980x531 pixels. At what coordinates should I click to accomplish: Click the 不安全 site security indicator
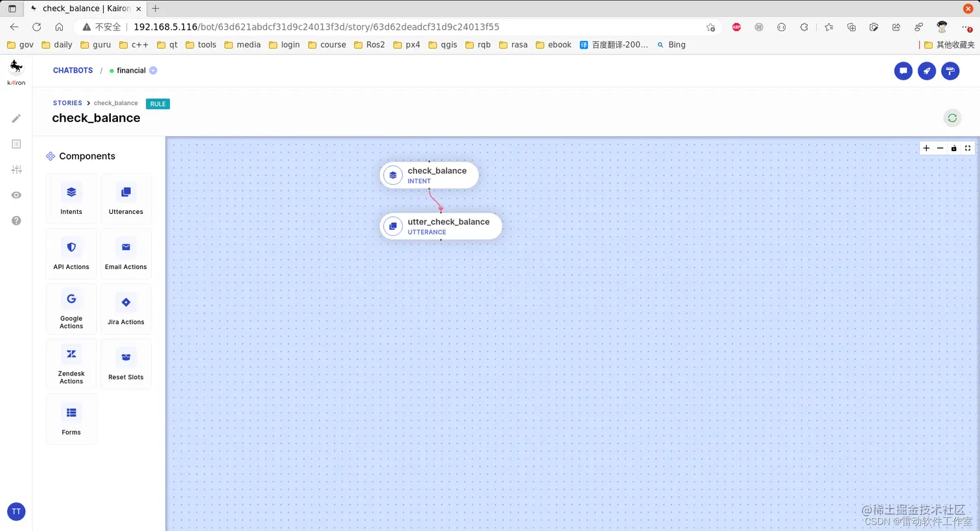click(102, 27)
